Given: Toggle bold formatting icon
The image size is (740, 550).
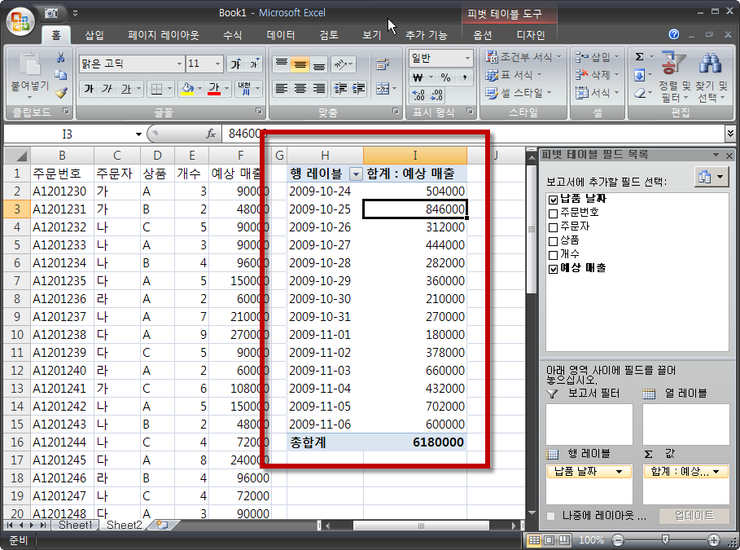Looking at the screenshot, I should click(x=89, y=88).
